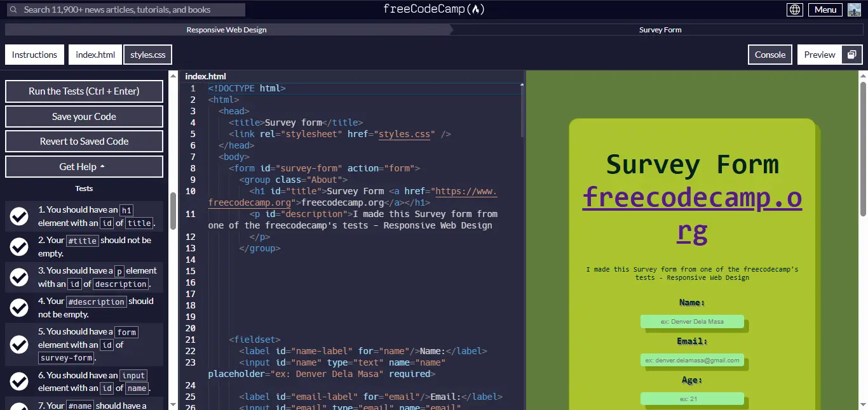
Task: Open the Instructions tab
Action: (x=34, y=55)
